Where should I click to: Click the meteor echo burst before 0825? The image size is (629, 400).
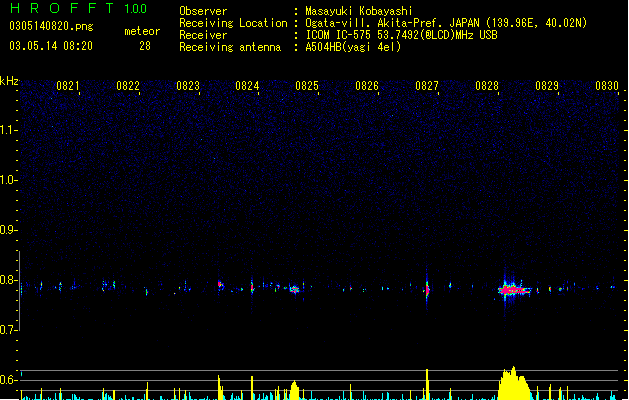pos(295,289)
